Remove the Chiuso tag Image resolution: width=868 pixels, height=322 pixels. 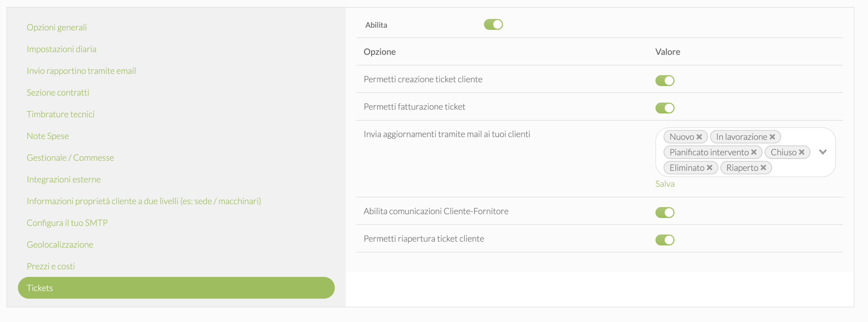[x=802, y=152]
